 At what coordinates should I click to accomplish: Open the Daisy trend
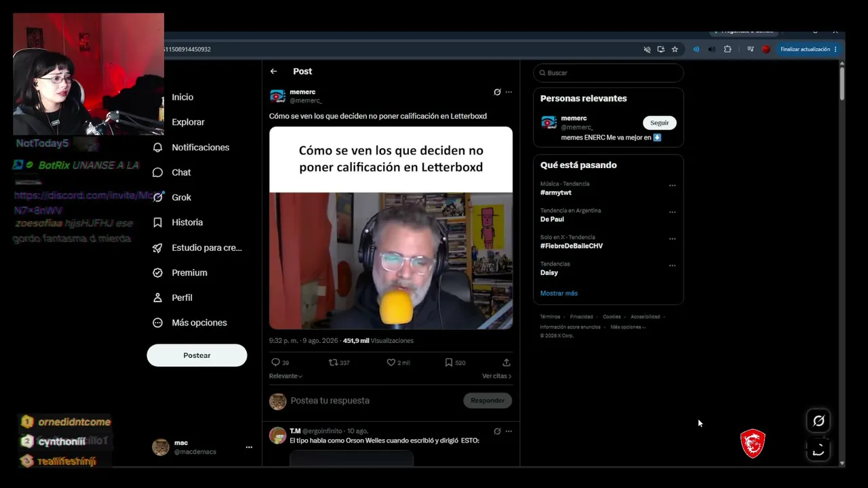tap(549, 272)
